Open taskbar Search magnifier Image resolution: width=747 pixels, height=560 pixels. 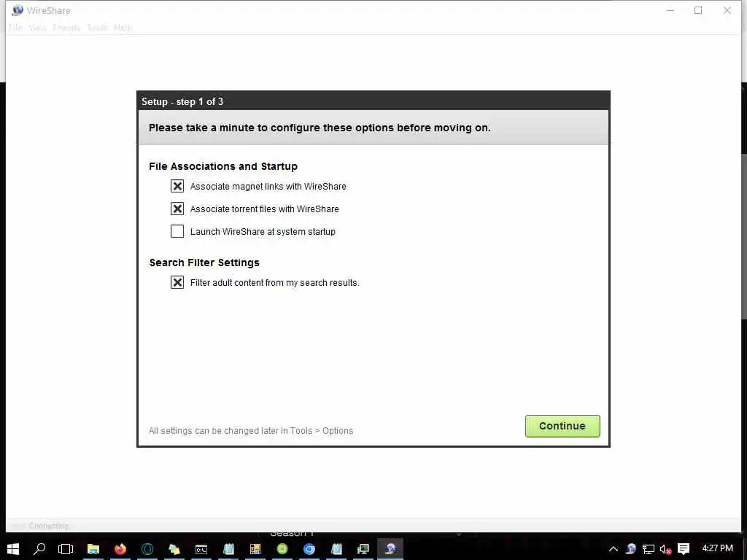[39, 549]
